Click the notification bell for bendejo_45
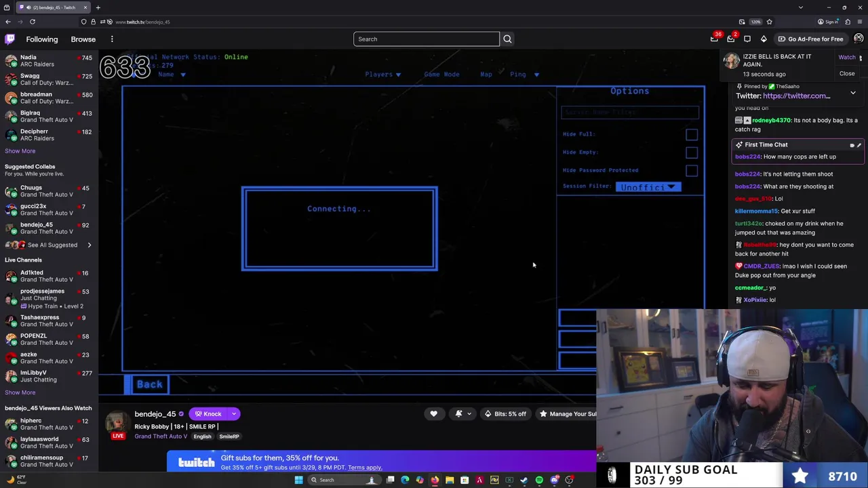Screen dimensions: 868x488 tap(458, 414)
